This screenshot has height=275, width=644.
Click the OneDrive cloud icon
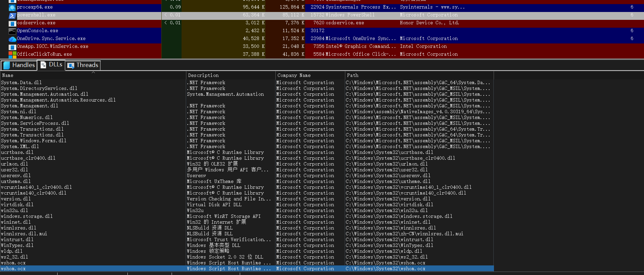[12, 39]
